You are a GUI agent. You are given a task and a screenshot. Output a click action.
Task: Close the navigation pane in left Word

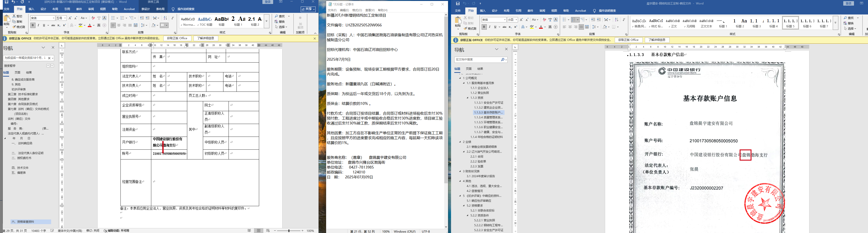click(x=53, y=48)
